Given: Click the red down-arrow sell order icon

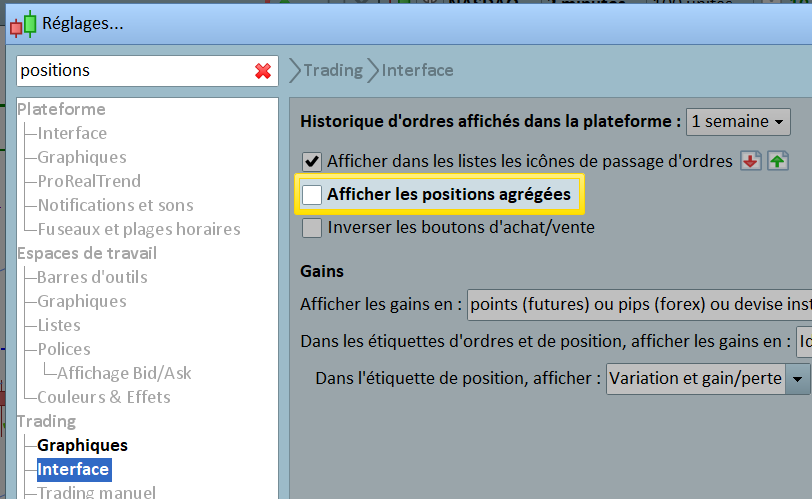Looking at the screenshot, I should pyautogui.click(x=751, y=161).
